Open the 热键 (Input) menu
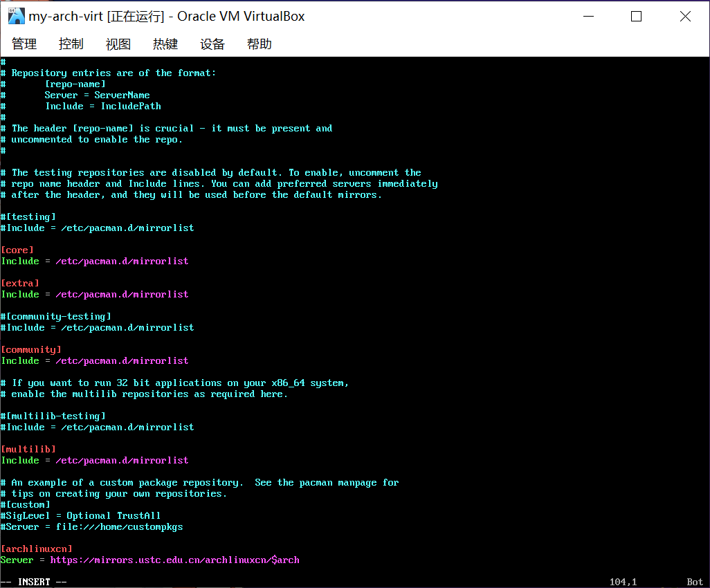Screen dimensions: 710x588 (165, 44)
